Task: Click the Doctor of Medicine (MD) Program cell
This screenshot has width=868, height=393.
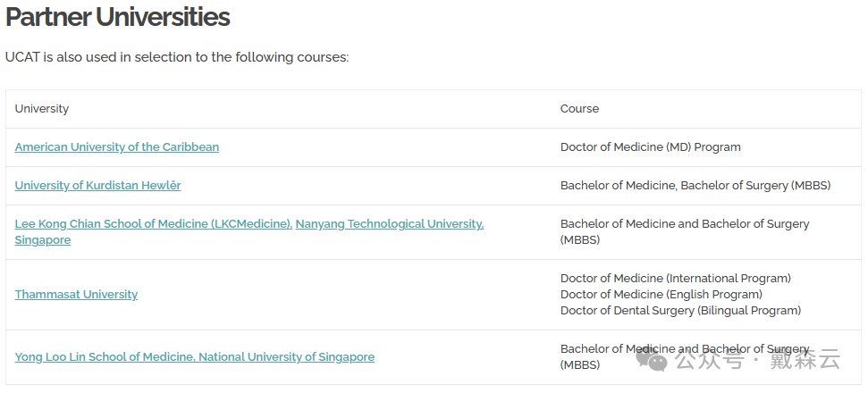Action: coord(651,147)
